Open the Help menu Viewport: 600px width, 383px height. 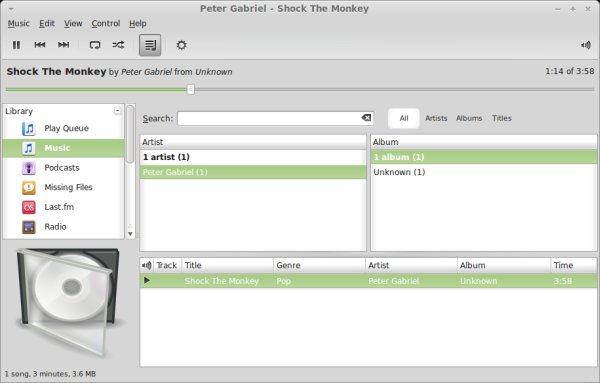(x=137, y=24)
